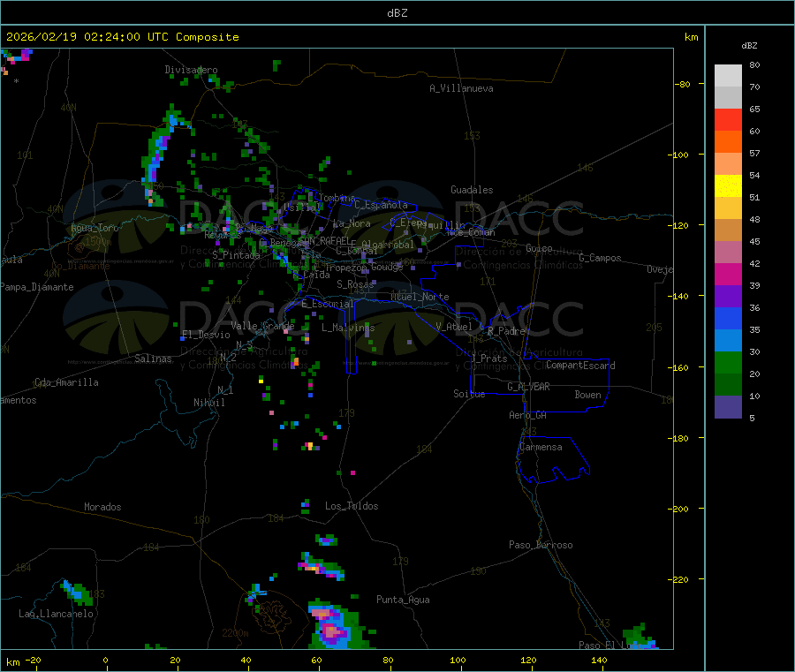
Task: Pick the bright green 30 dBZ legend swatch
Action: pyautogui.click(x=728, y=362)
